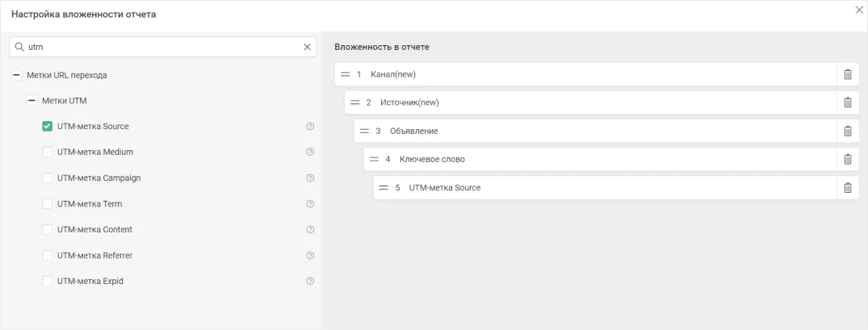
Task: Remove UTM-метка Source from nesting list
Action: [x=847, y=187]
